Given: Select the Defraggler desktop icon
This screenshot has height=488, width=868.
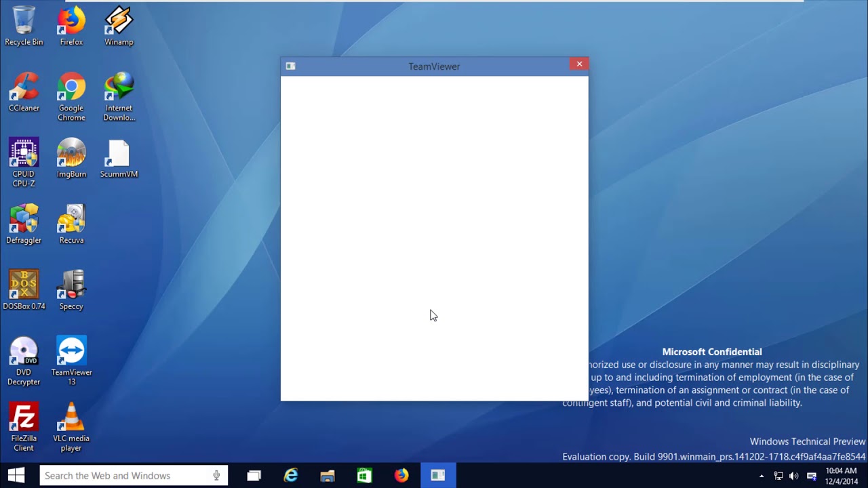Looking at the screenshot, I should point(24,224).
